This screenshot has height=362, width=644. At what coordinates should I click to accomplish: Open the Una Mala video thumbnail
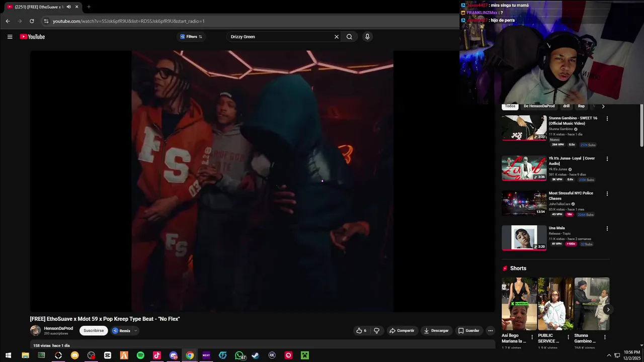(524, 237)
